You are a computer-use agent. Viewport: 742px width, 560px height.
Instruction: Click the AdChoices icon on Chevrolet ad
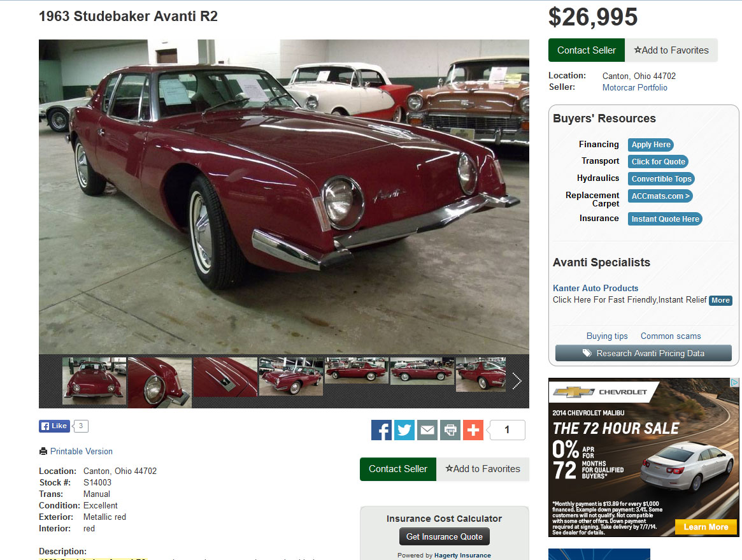coord(734,382)
